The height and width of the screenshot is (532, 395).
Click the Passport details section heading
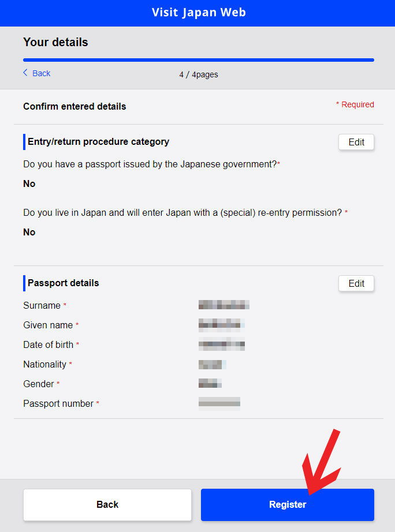[64, 283]
